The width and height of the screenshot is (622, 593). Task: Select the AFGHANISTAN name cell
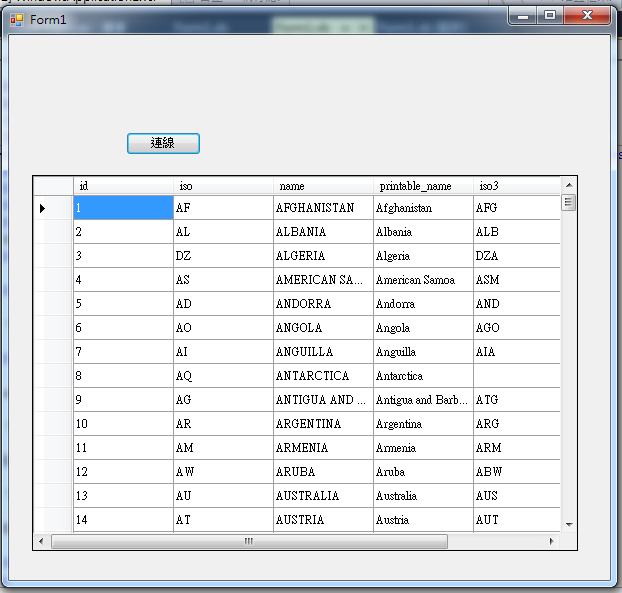323,207
